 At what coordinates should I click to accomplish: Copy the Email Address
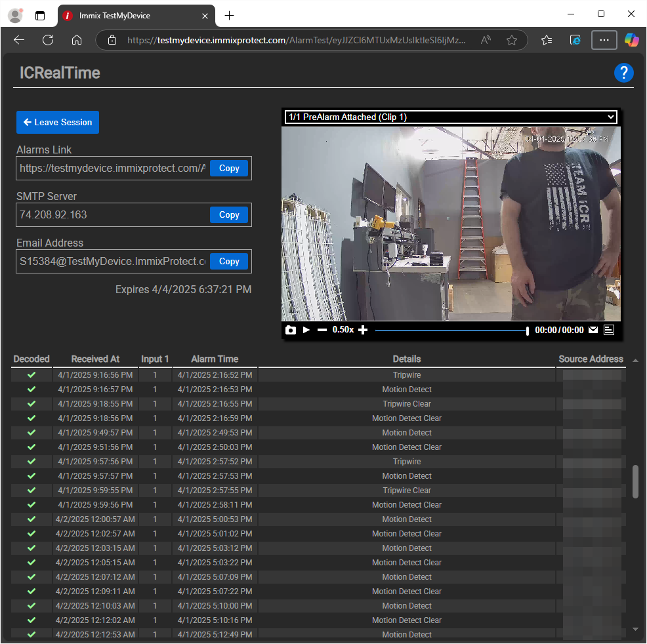tap(229, 262)
